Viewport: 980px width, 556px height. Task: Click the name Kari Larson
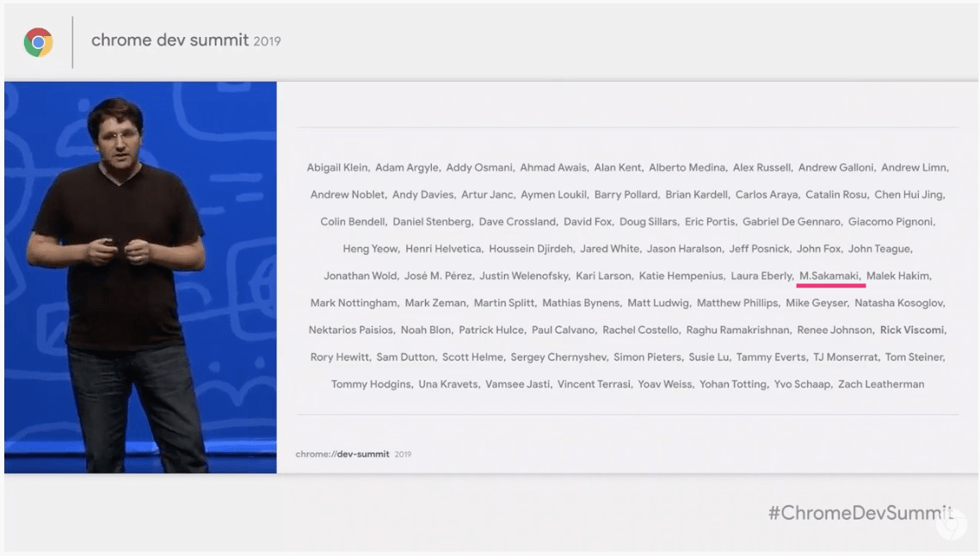click(x=603, y=275)
